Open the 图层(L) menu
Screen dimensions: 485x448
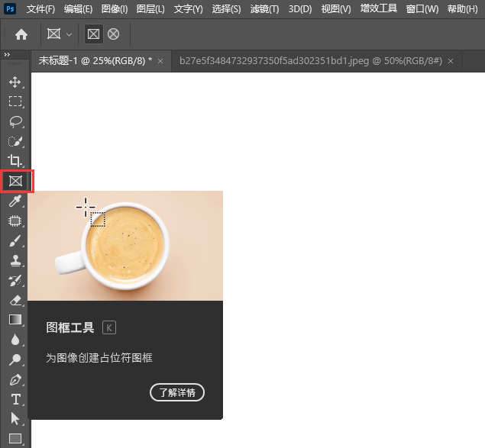150,9
